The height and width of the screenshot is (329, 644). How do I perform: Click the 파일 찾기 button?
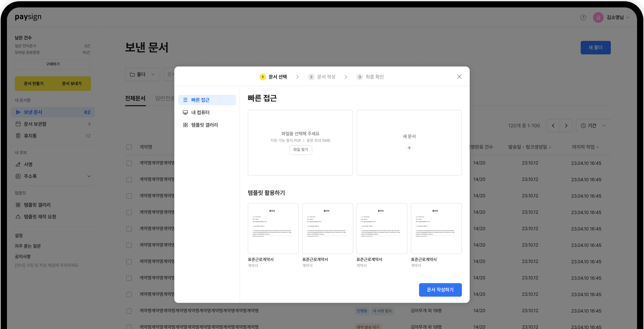click(x=301, y=150)
